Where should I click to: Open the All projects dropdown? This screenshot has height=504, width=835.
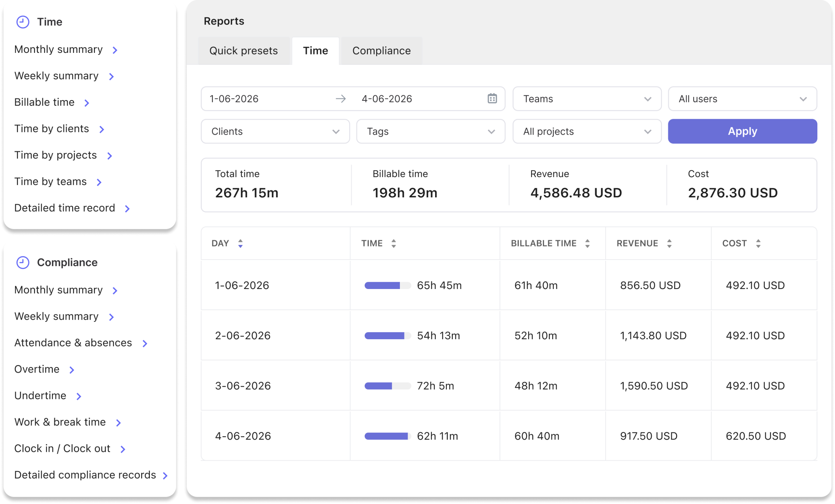(587, 131)
